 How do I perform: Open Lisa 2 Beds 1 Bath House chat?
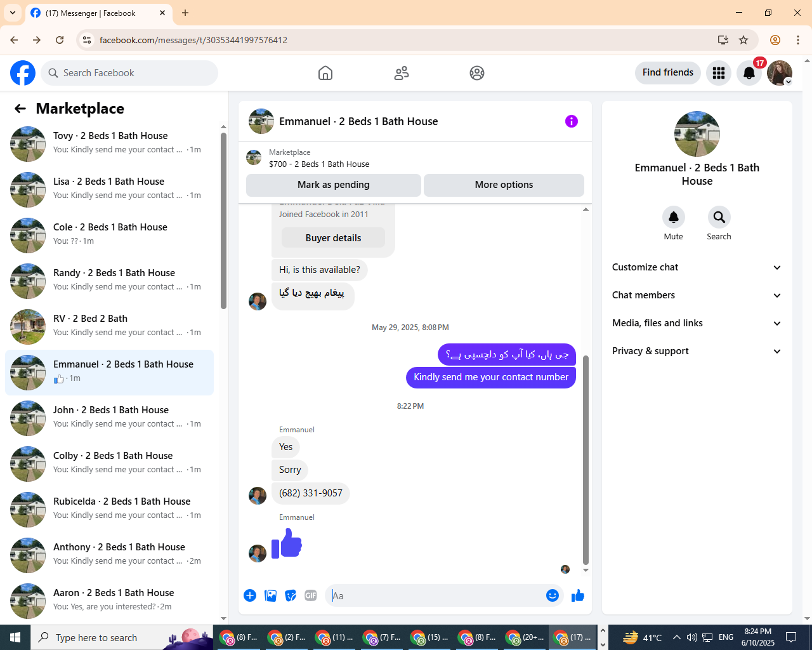(110, 190)
